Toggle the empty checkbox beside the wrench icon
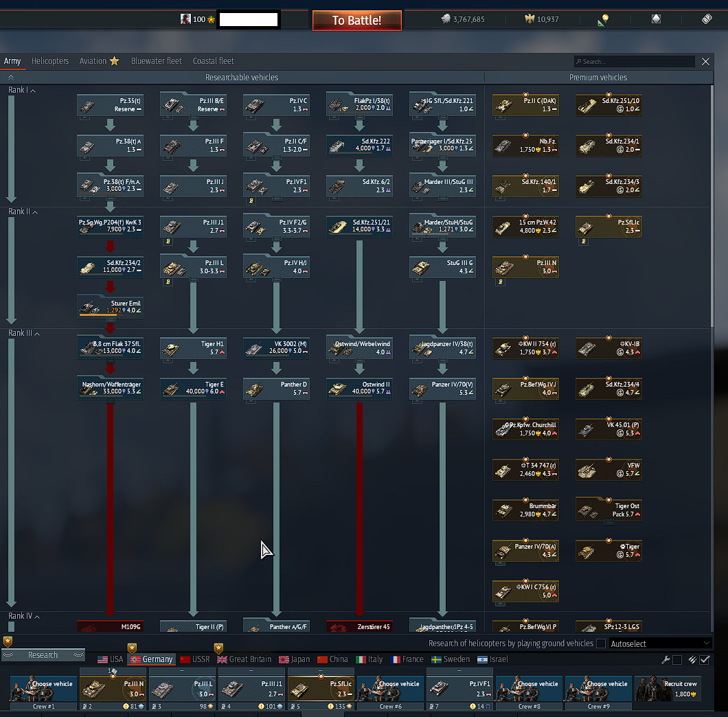The image size is (728, 717). 678,660
